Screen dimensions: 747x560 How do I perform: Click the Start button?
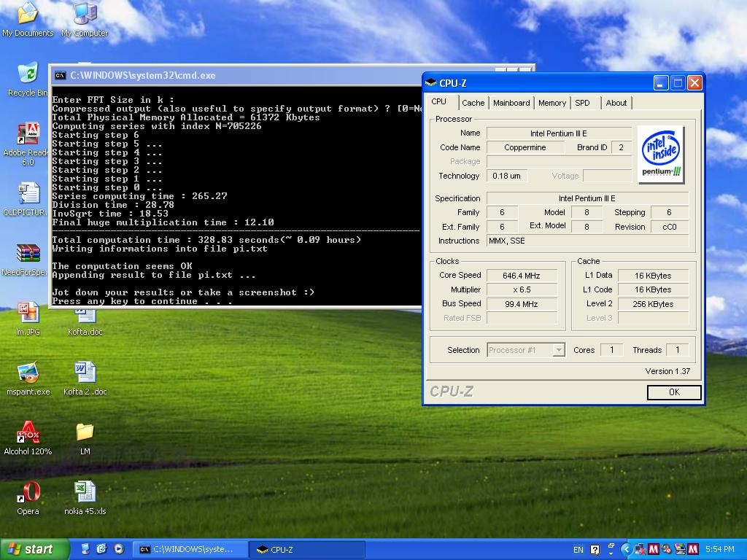(34, 549)
